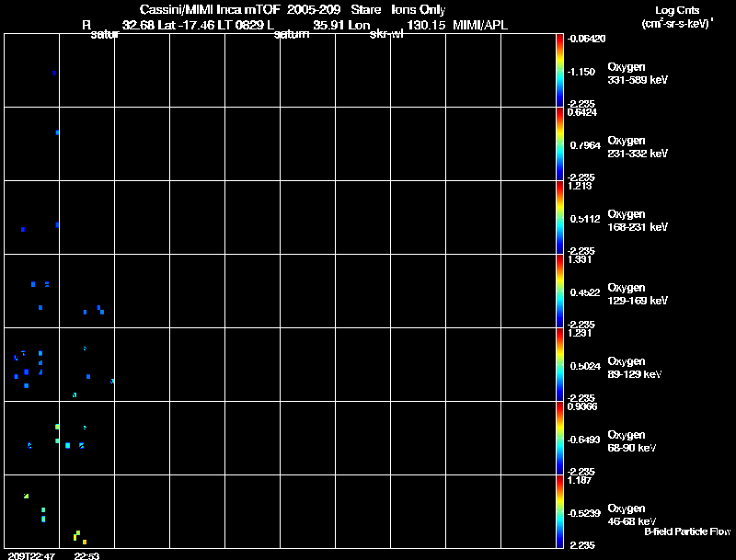
Task: Click the 'Log Cnts' colorbar heading
Action: [x=677, y=10]
